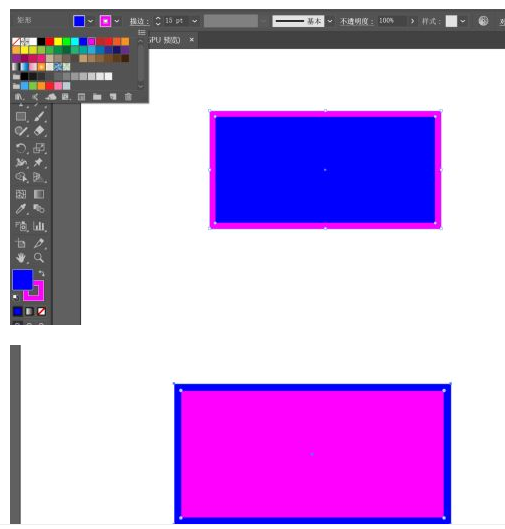
Task: Select the Rotate tool
Action: [x=21, y=148]
